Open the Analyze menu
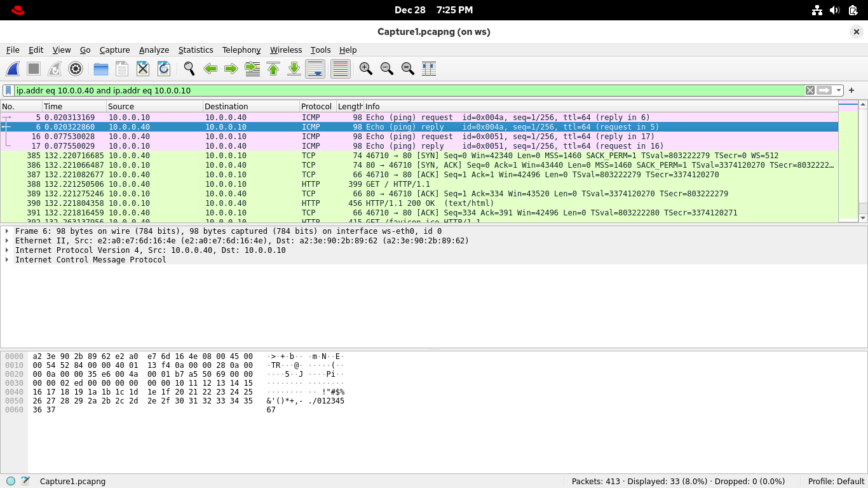 tap(154, 50)
